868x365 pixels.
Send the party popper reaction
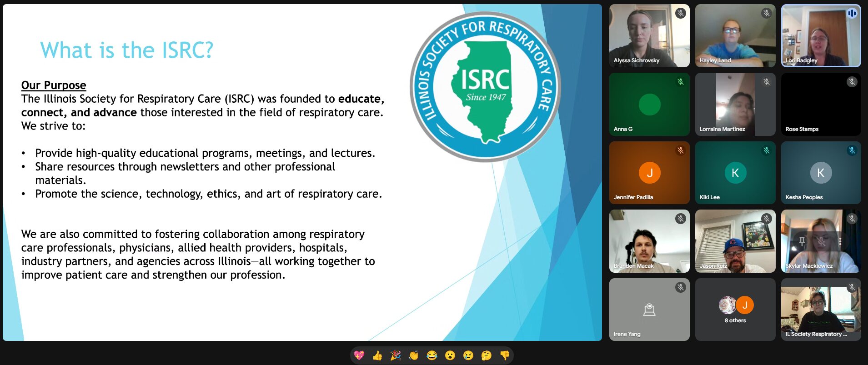[x=396, y=355]
